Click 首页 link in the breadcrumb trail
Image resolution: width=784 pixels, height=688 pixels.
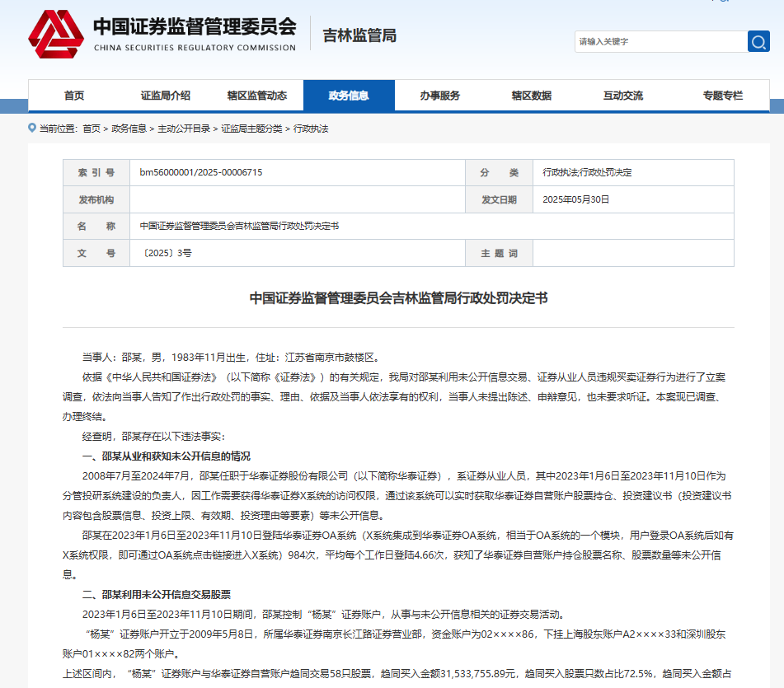tap(92, 129)
